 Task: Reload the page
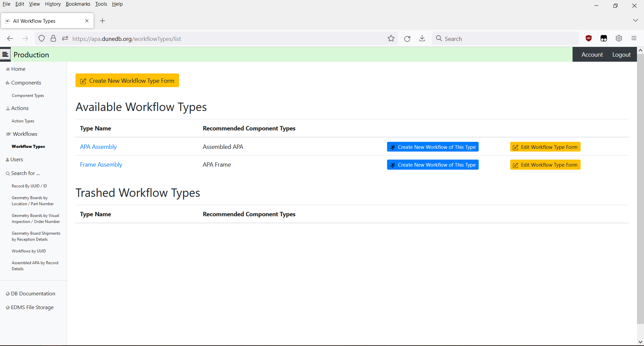click(x=407, y=39)
